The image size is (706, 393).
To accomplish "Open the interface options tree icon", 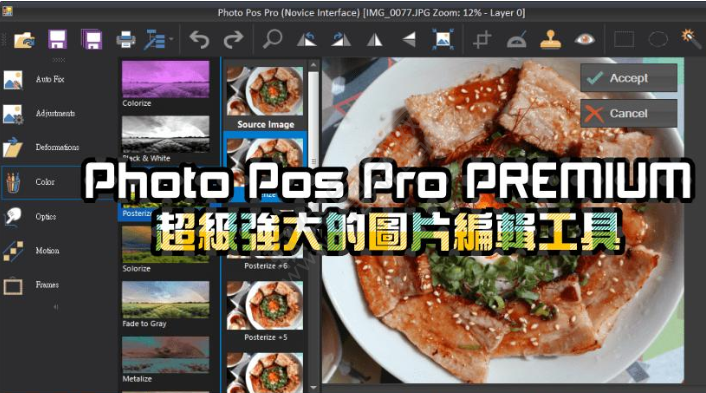I will coord(154,40).
